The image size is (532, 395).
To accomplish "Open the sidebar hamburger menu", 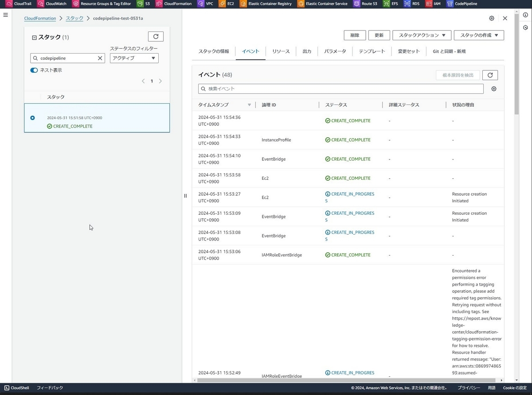I will (5, 15).
